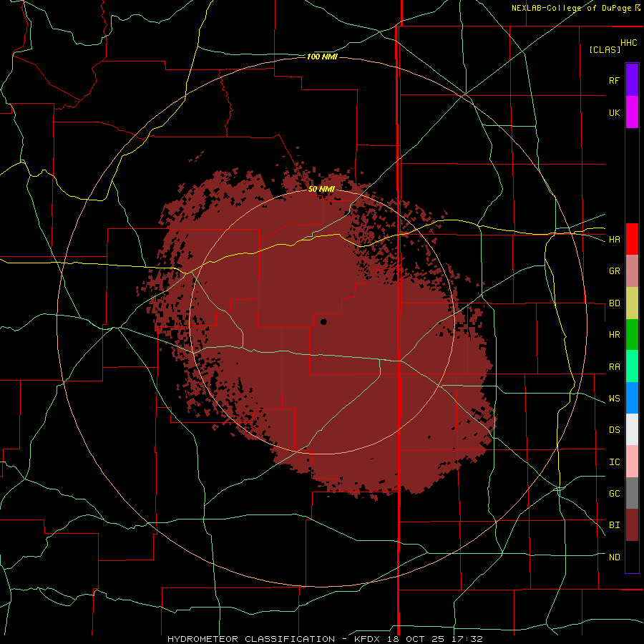The width and height of the screenshot is (644, 644).
Task: Click the WS blue color swatch
Action: point(632,398)
